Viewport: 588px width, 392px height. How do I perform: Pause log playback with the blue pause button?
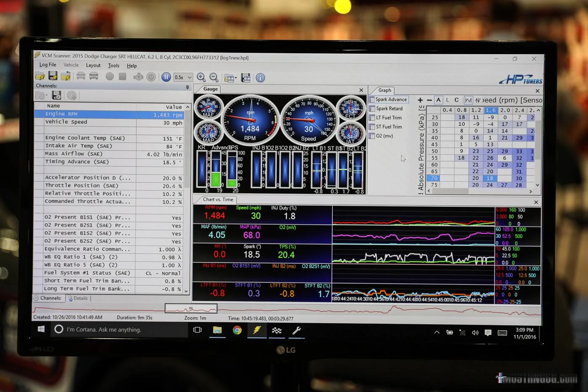(166, 77)
